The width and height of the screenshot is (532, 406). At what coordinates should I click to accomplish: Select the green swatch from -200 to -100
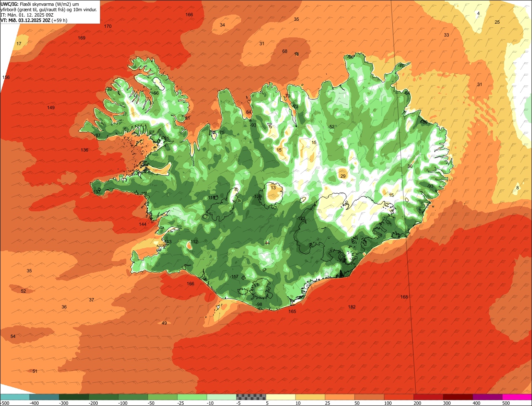[103, 397]
